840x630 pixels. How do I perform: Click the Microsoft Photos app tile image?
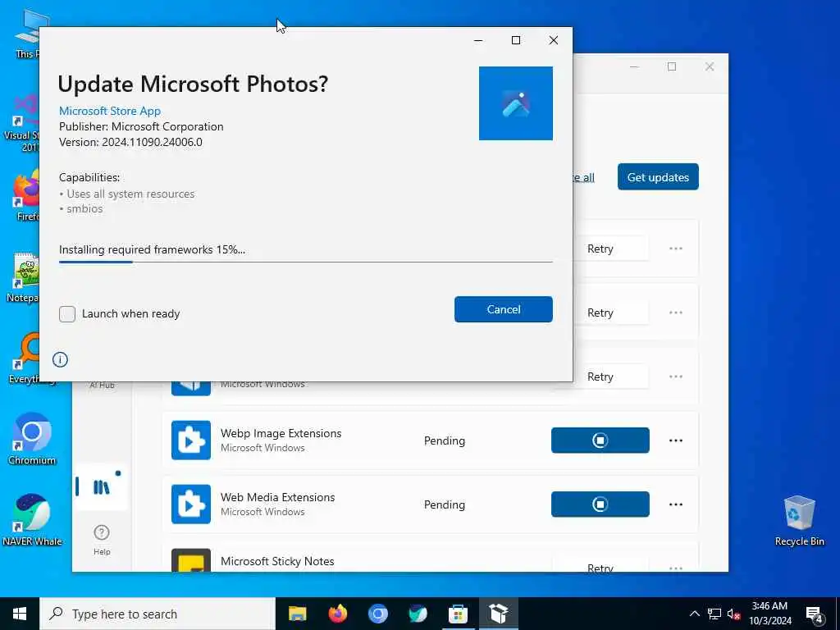tap(515, 103)
